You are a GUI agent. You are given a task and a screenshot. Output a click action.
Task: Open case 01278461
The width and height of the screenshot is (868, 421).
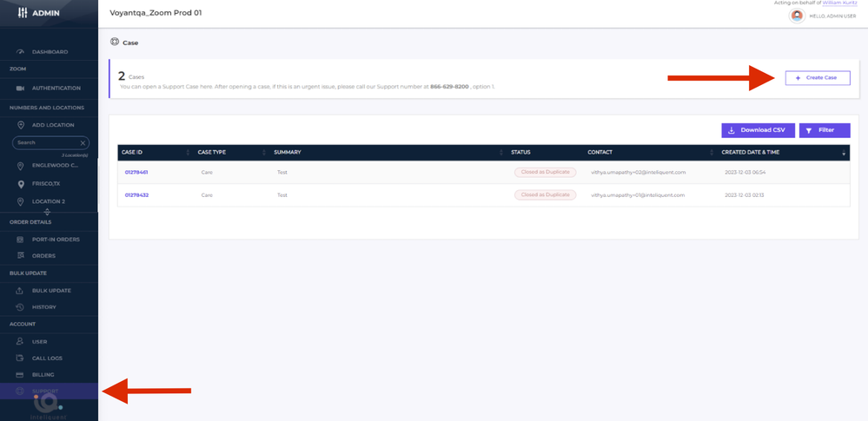pos(136,172)
